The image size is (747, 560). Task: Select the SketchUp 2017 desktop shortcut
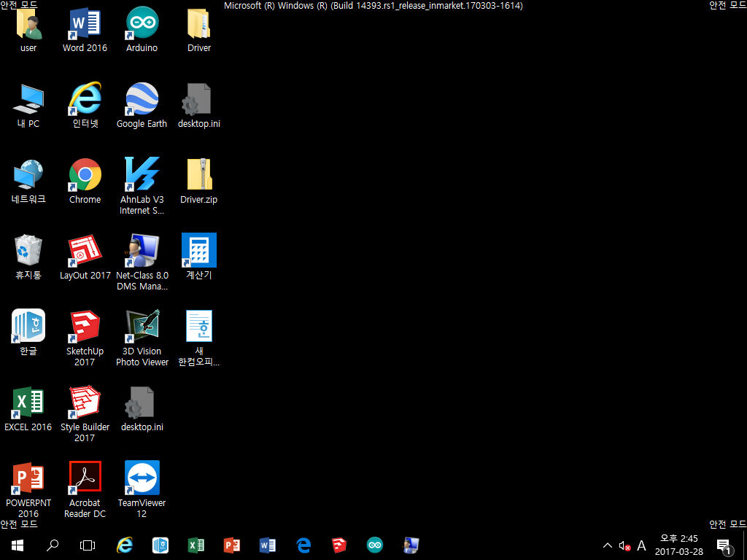pos(85,337)
